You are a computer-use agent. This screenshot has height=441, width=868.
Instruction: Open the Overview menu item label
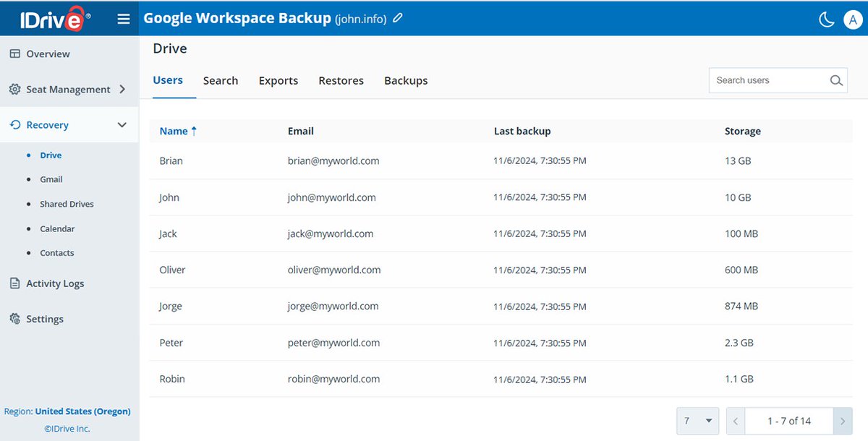[48, 54]
